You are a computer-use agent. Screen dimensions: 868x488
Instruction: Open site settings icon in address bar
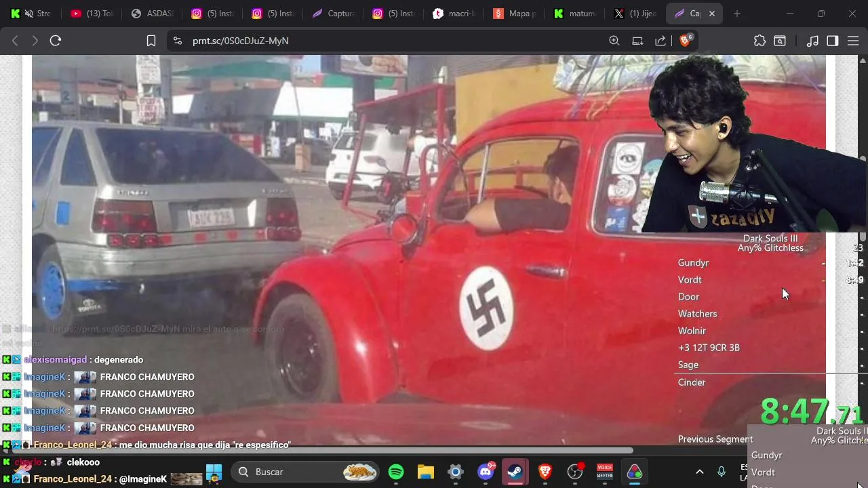(178, 41)
